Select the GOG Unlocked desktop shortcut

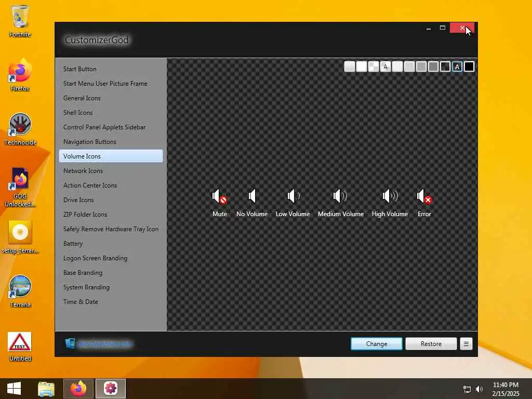(20, 187)
